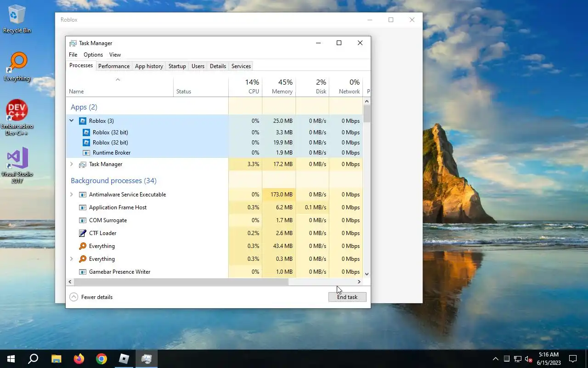588x368 pixels.
Task: Click the CTF Loader process icon
Action: [x=83, y=233]
